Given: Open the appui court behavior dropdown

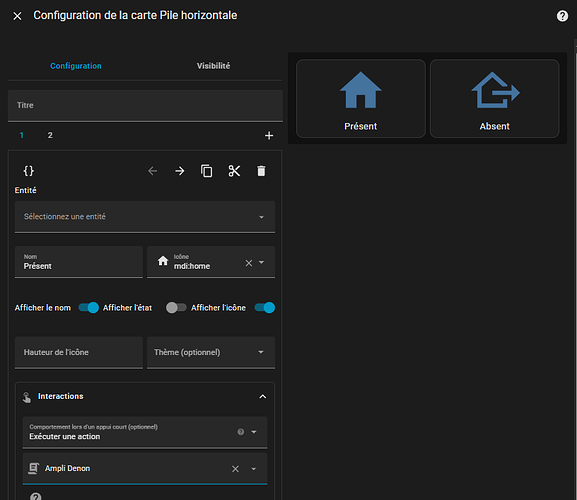Looking at the screenshot, I should [x=145, y=432].
